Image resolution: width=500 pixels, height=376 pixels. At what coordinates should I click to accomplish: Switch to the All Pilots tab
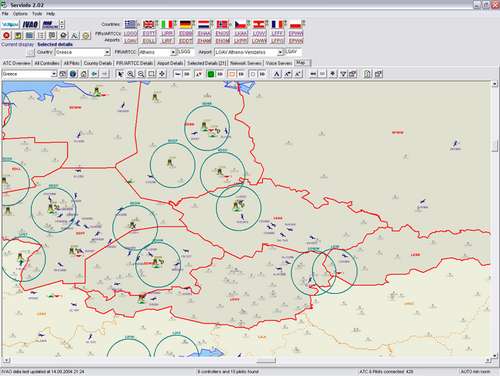pyautogui.click(x=71, y=63)
